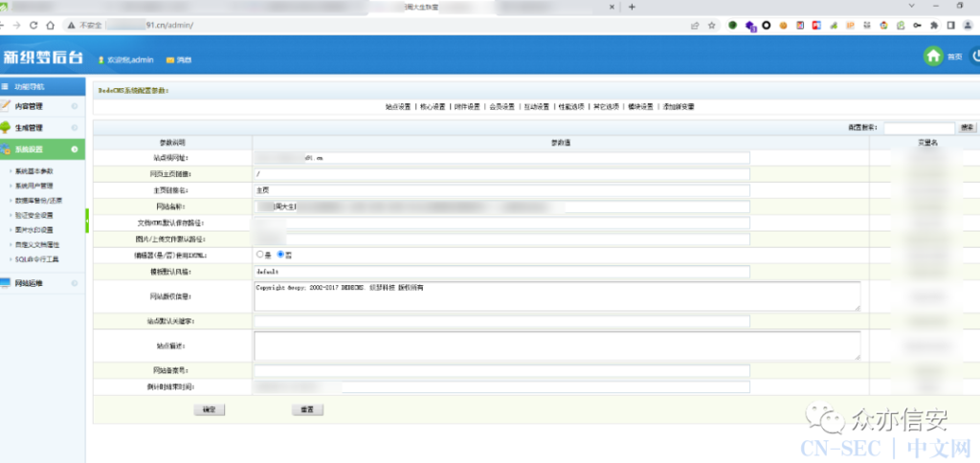Click the share page icon in address bar

pyautogui.click(x=695, y=26)
